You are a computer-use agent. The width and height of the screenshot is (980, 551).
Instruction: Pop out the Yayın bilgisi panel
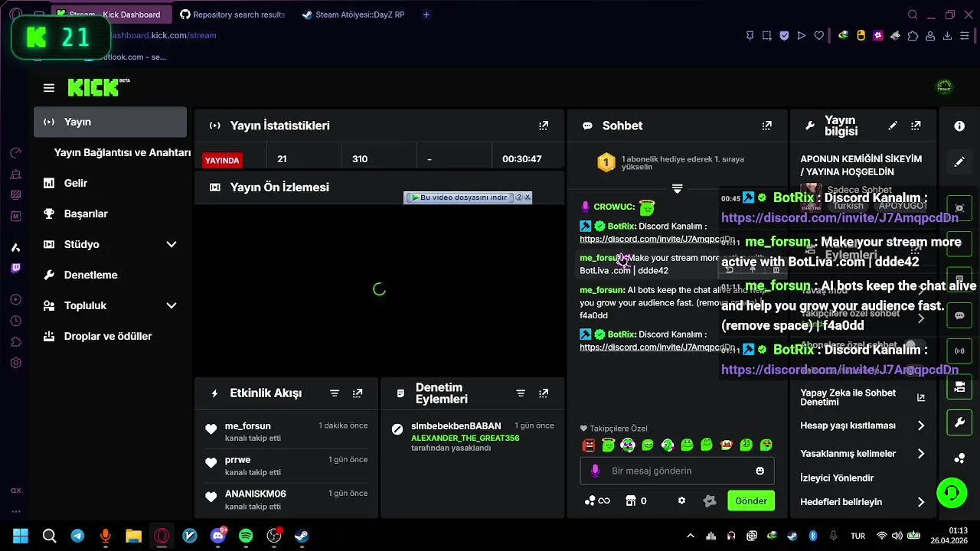coord(916,126)
